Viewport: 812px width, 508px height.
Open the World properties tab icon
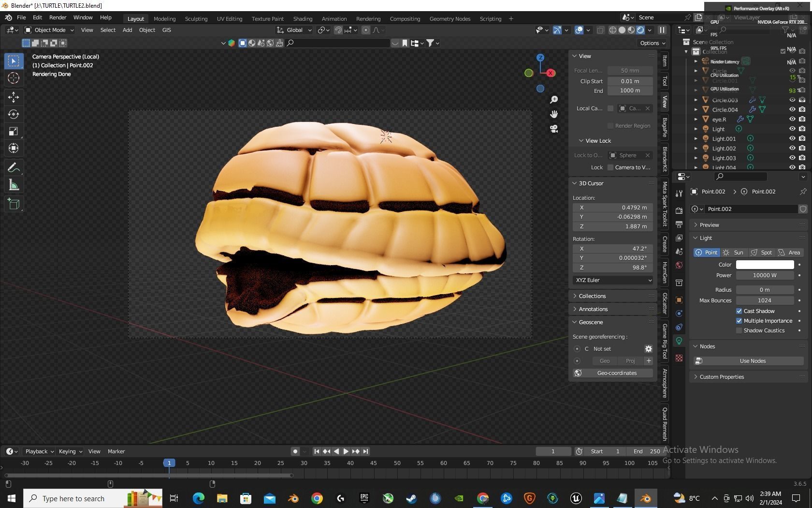tap(679, 265)
